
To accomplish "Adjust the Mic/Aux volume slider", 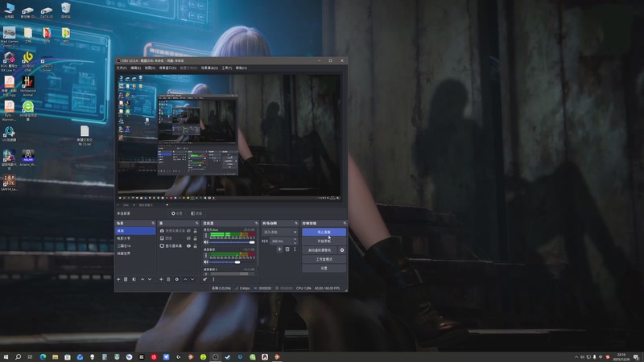I will coord(233,242).
